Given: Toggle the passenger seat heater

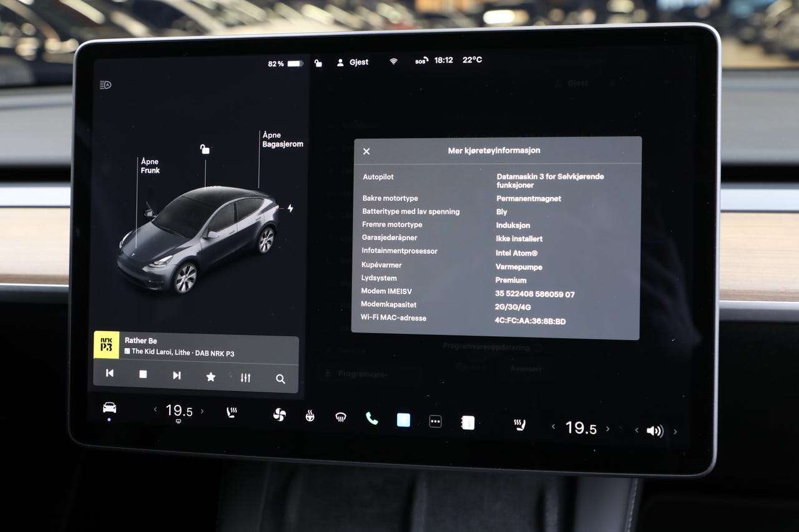Looking at the screenshot, I should tap(519, 425).
